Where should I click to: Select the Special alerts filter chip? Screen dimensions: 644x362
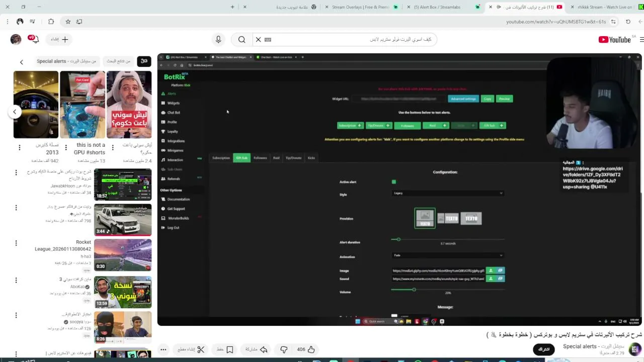(x=66, y=61)
